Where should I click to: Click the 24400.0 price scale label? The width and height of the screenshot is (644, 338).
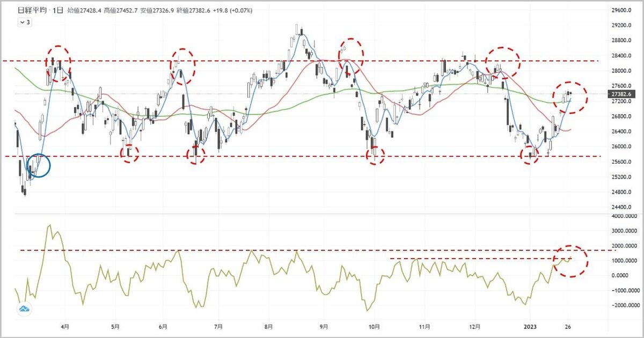coord(622,207)
